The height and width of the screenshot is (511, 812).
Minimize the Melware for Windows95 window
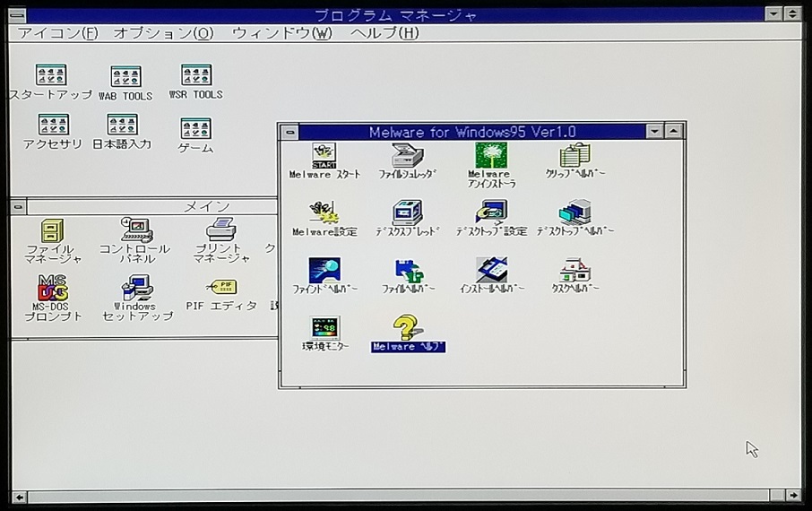click(x=654, y=132)
